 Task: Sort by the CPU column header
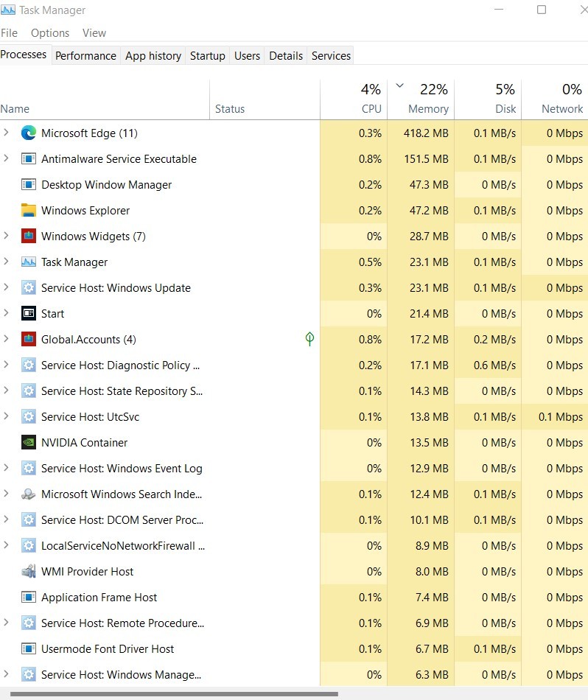354,100
